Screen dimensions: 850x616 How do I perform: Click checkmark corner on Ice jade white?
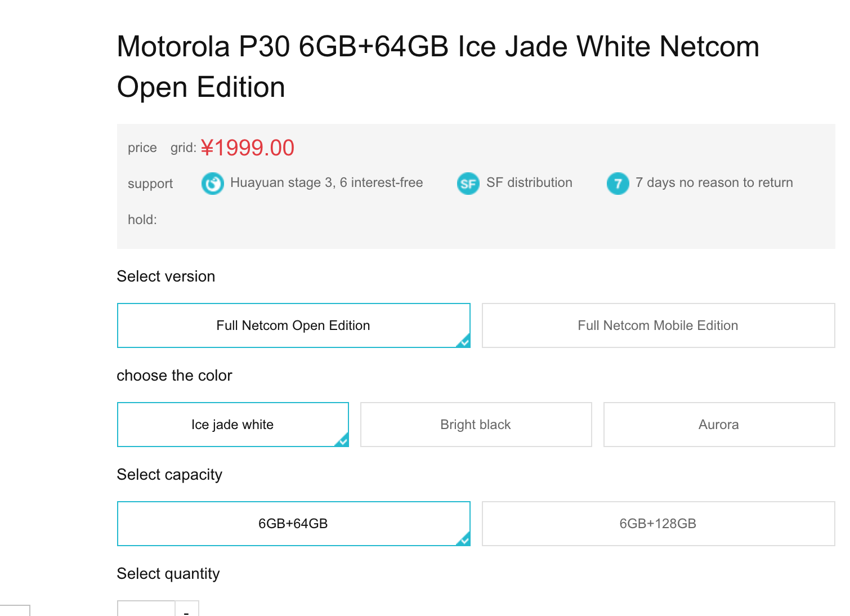pyautogui.click(x=342, y=440)
